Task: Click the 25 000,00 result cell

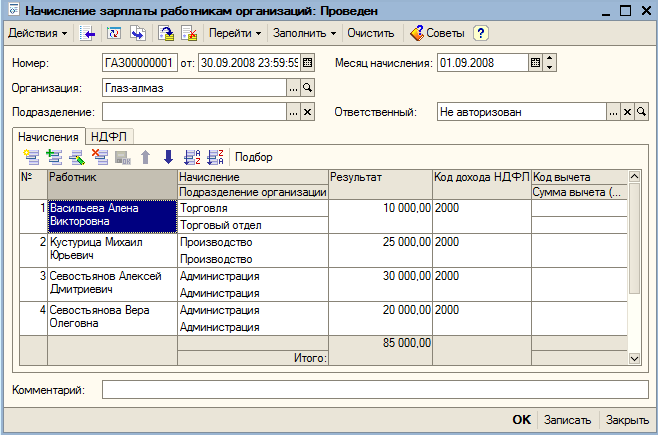Action: (380, 250)
